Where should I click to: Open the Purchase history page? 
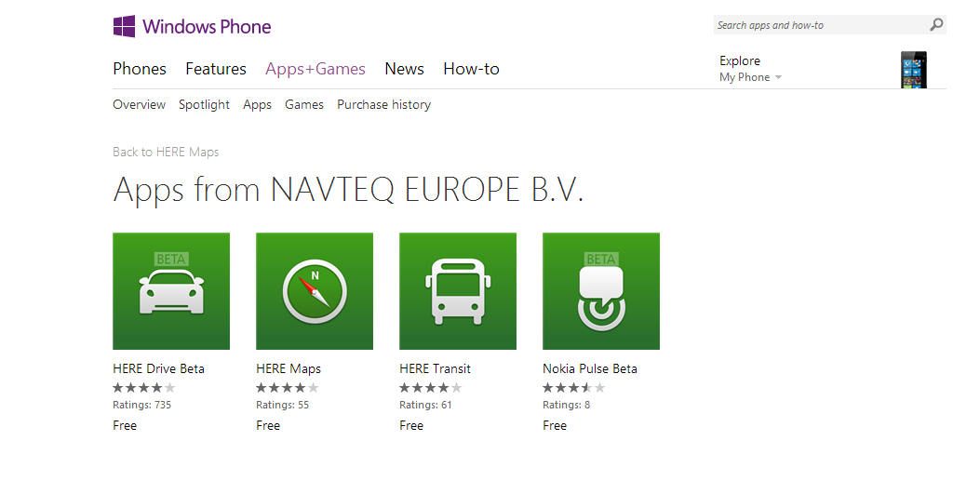(x=383, y=105)
